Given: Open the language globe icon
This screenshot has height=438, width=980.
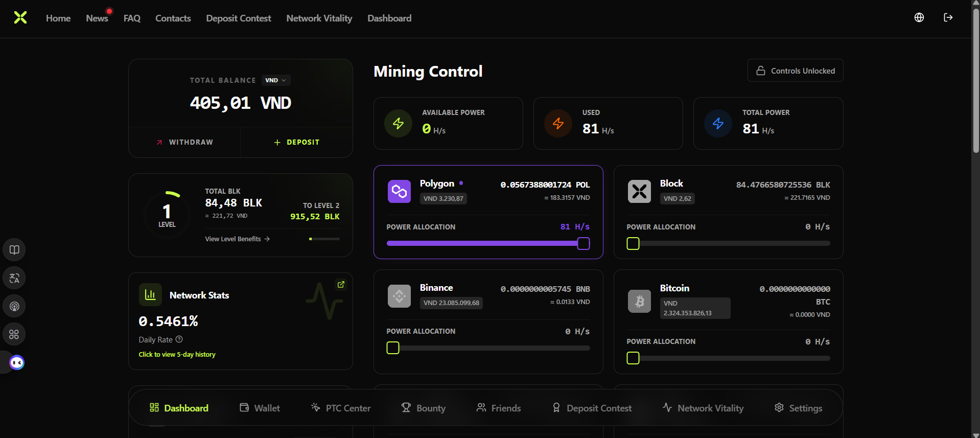Looking at the screenshot, I should coord(919,17).
